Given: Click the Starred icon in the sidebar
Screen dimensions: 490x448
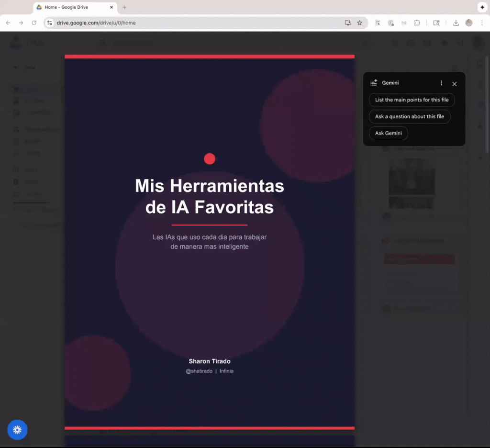Looking at the screenshot, I should [16, 153].
